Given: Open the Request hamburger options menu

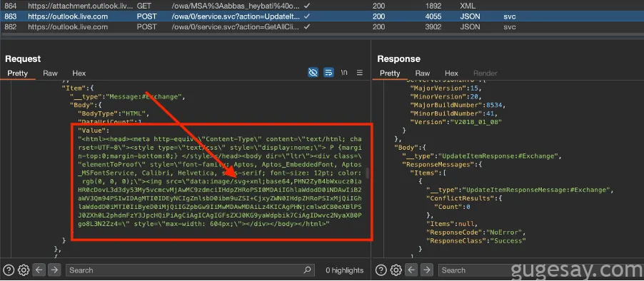Looking at the screenshot, I should tap(359, 73).
